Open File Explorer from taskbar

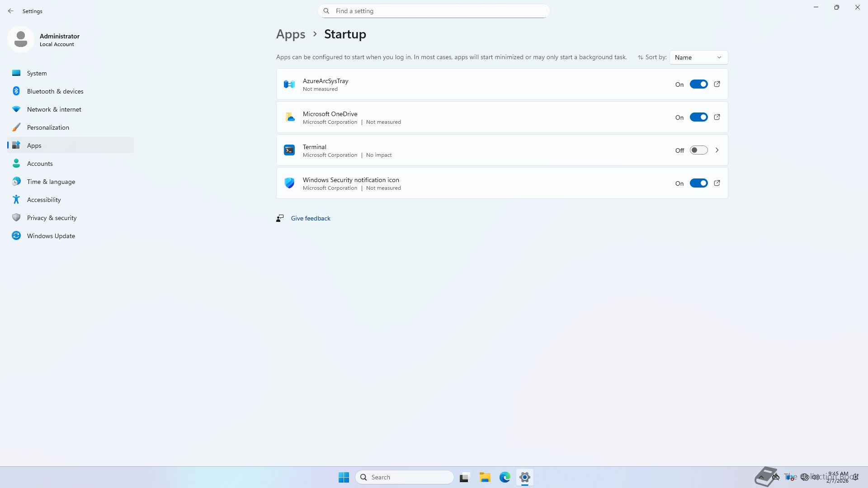(x=485, y=477)
